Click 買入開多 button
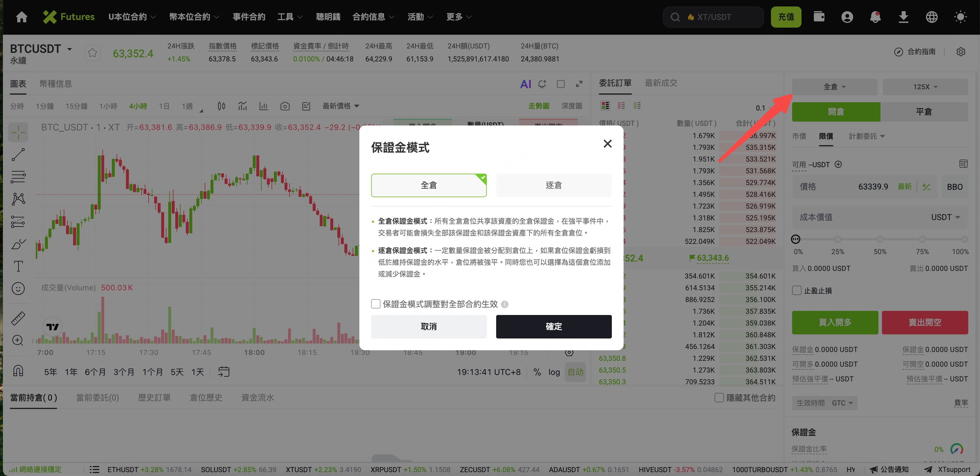Image resolution: width=980 pixels, height=476 pixels. [835, 323]
